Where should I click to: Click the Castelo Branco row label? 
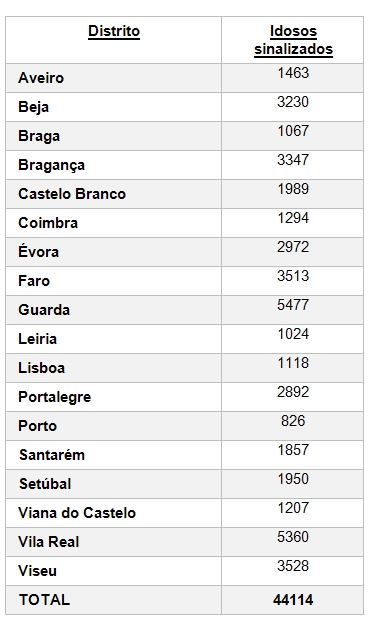click(72, 194)
